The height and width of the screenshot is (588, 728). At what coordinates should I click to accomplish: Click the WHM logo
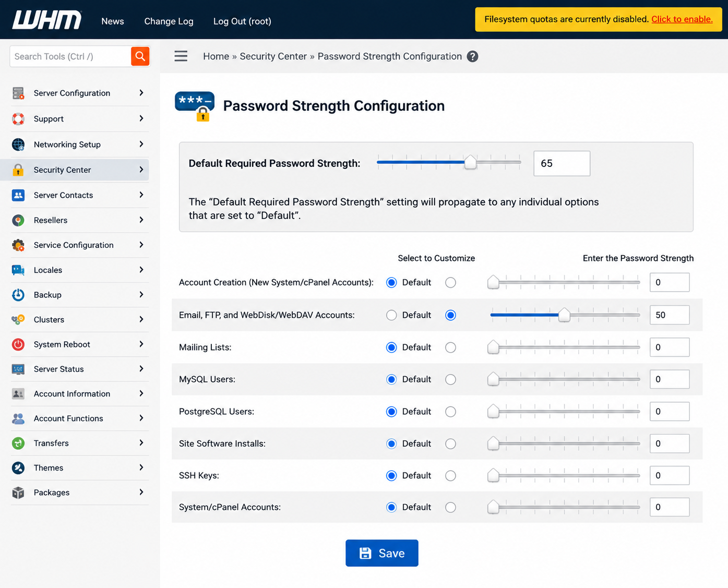pyautogui.click(x=47, y=20)
